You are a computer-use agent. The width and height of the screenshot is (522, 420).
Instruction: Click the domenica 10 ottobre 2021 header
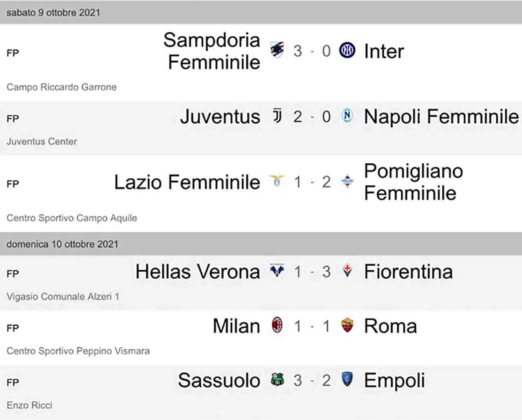[x=261, y=244]
